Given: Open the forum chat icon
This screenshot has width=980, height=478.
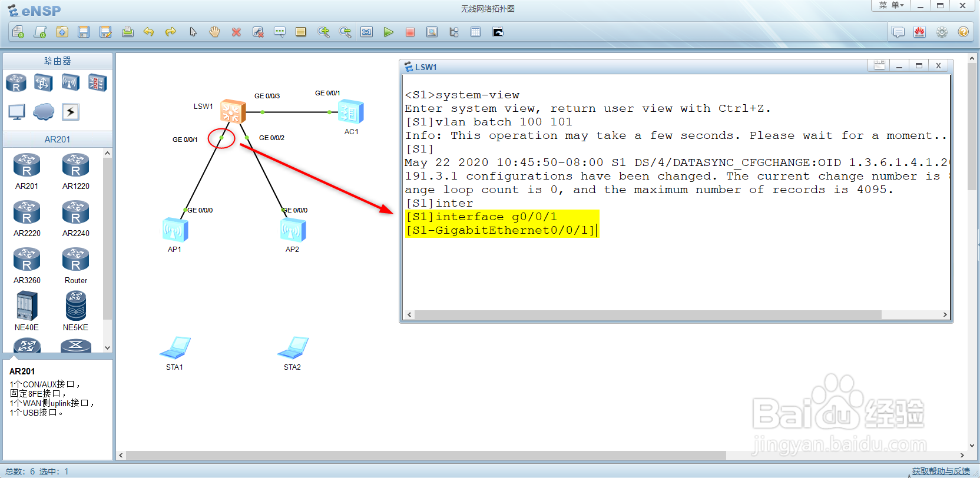Looking at the screenshot, I should (x=898, y=32).
